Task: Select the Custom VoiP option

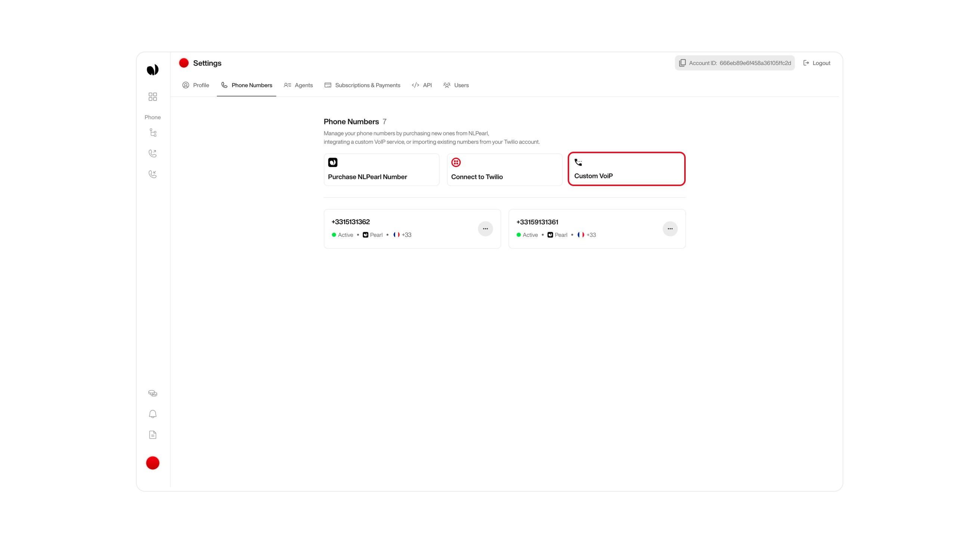Action: pos(626,169)
